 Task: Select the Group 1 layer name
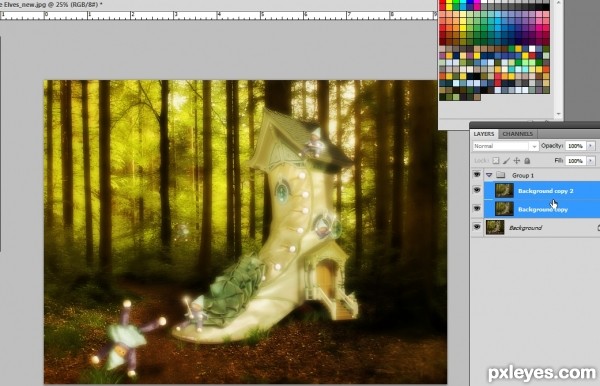523,176
